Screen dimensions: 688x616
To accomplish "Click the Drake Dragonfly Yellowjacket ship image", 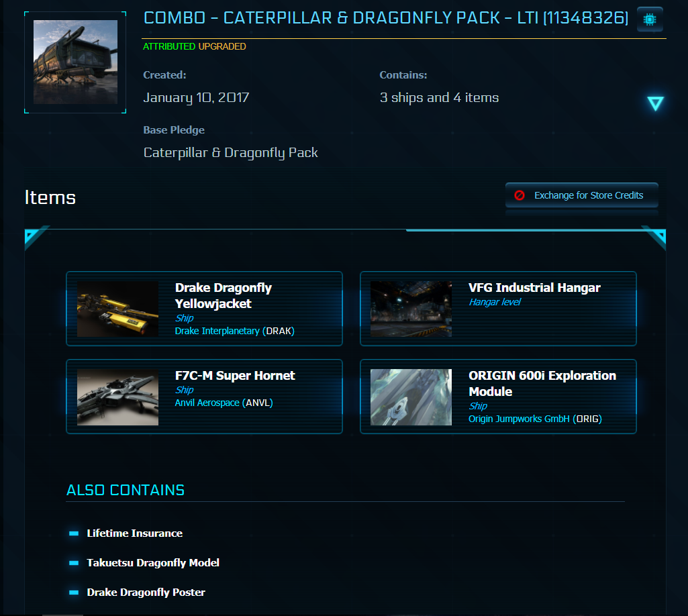I will (x=117, y=309).
